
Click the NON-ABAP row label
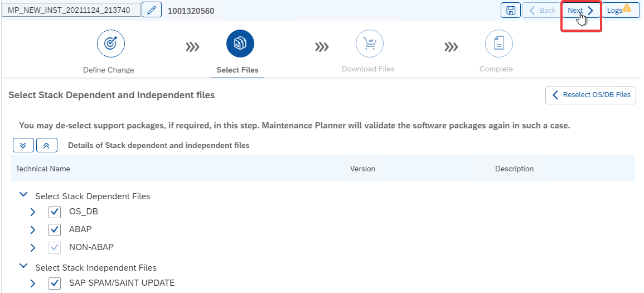point(91,247)
